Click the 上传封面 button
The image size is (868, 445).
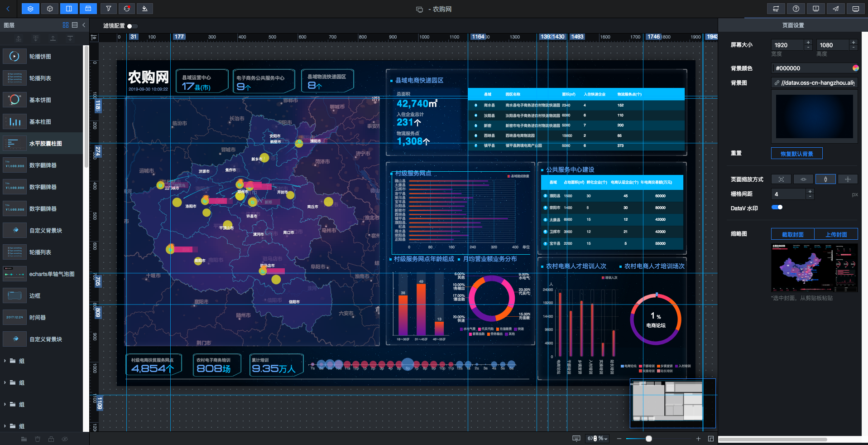click(836, 234)
